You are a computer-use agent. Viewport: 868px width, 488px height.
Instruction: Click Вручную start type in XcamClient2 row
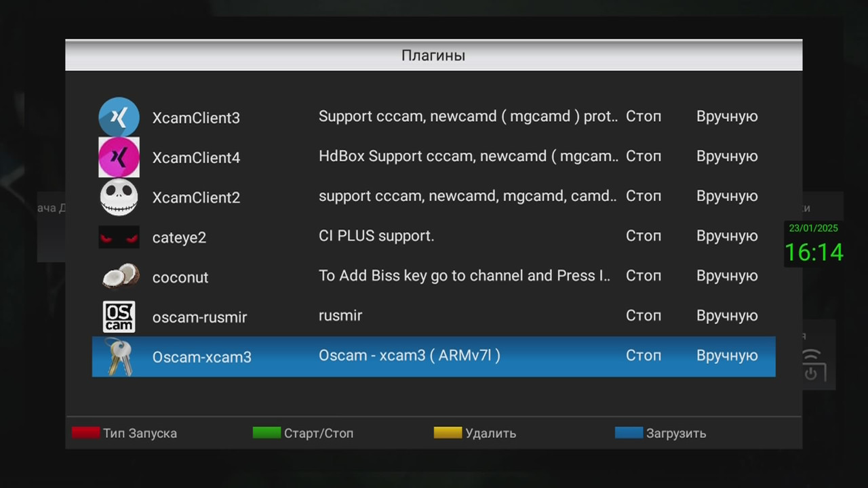coord(727,197)
